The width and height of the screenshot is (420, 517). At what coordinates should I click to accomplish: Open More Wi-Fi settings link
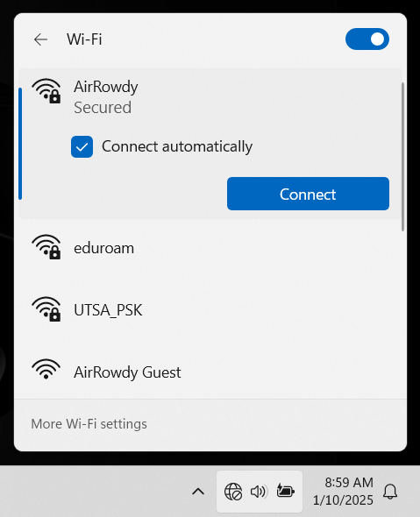pos(89,424)
